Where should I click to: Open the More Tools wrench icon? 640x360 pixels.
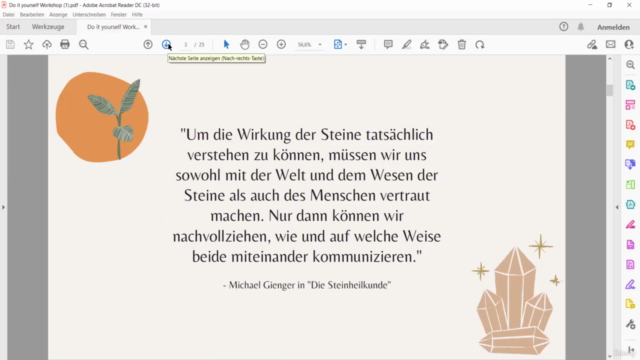(630, 324)
